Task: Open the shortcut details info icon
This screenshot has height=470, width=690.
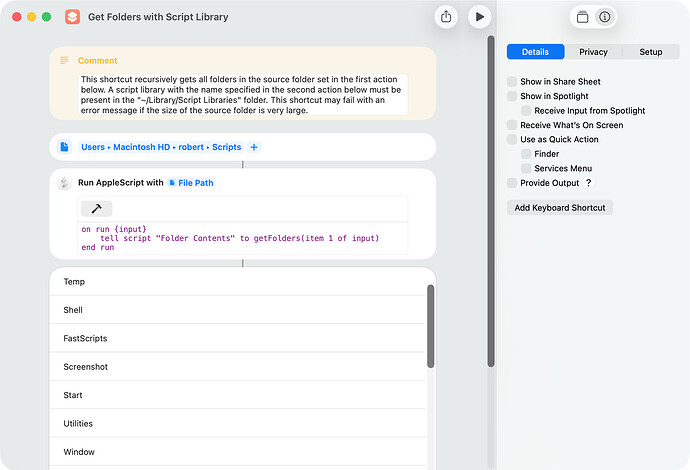Action: (605, 17)
